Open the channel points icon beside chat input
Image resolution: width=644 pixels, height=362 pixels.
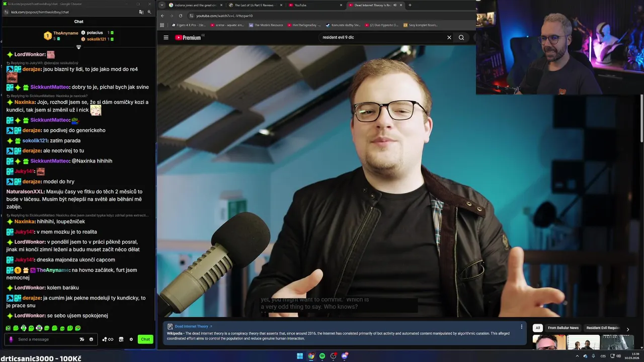coord(108,339)
